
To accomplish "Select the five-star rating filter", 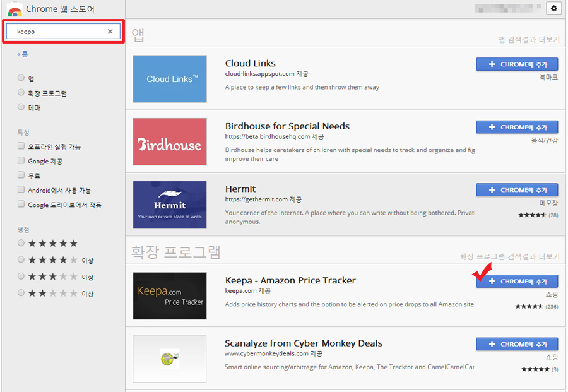I will pyautogui.click(x=21, y=243).
